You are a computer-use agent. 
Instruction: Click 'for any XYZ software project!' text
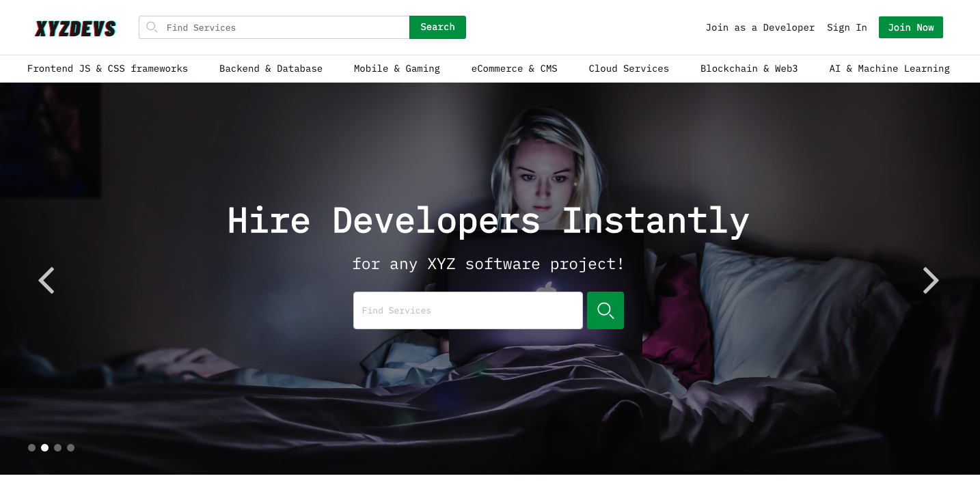[x=489, y=264]
